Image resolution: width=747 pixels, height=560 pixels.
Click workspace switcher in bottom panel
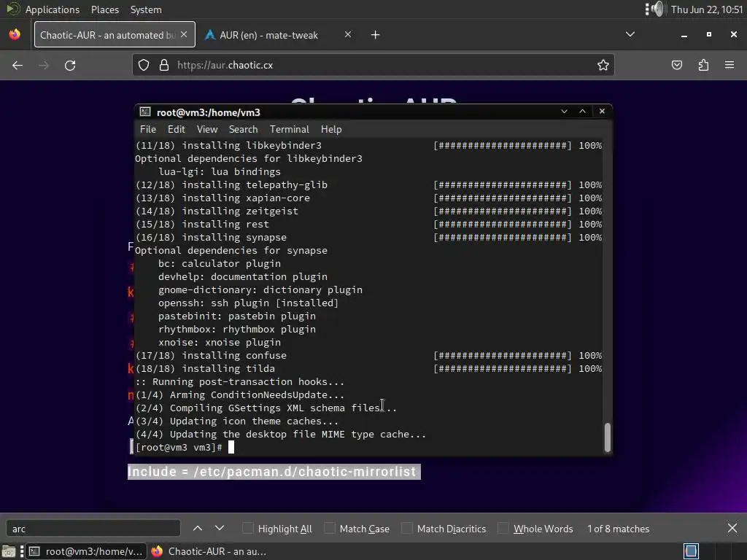tap(692, 551)
